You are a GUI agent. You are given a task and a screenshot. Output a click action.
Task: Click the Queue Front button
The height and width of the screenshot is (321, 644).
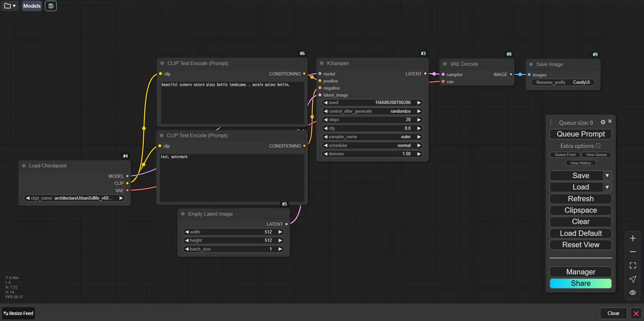click(565, 155)
